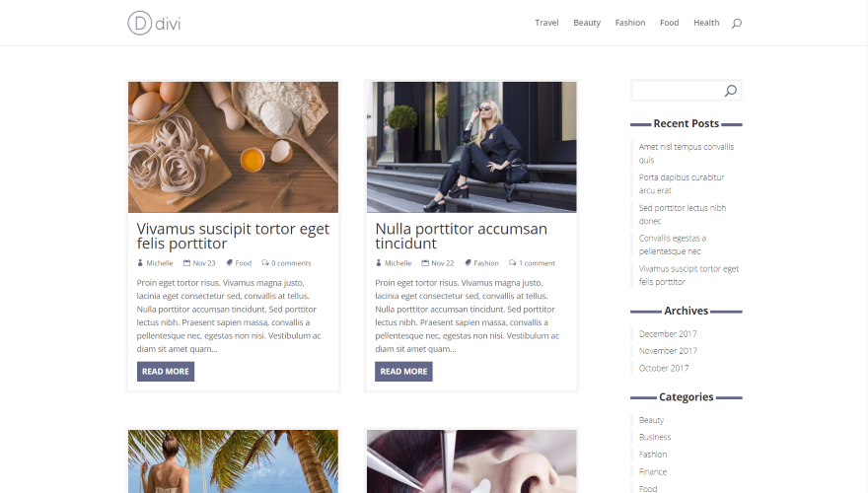Image resolution: width=868 pixels, height=493 pixels.
Task: Click calendar icon next to Nov 23
Action: click(186, 263)
